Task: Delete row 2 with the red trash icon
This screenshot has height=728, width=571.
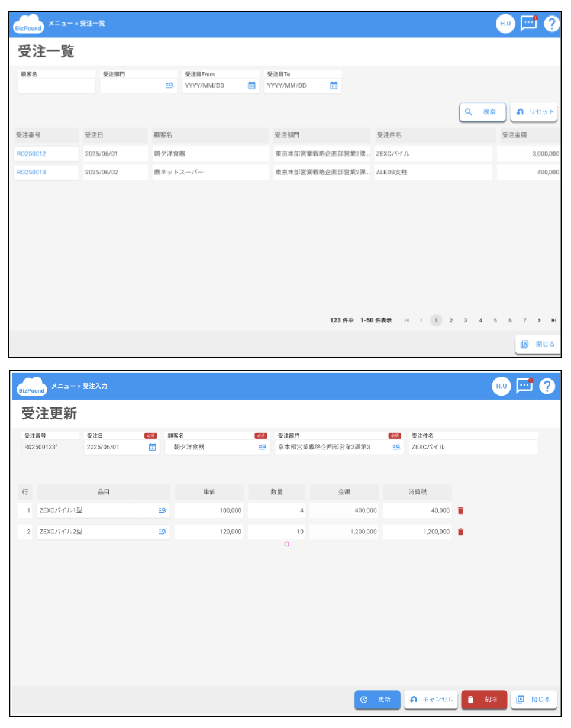Action: 461,532
